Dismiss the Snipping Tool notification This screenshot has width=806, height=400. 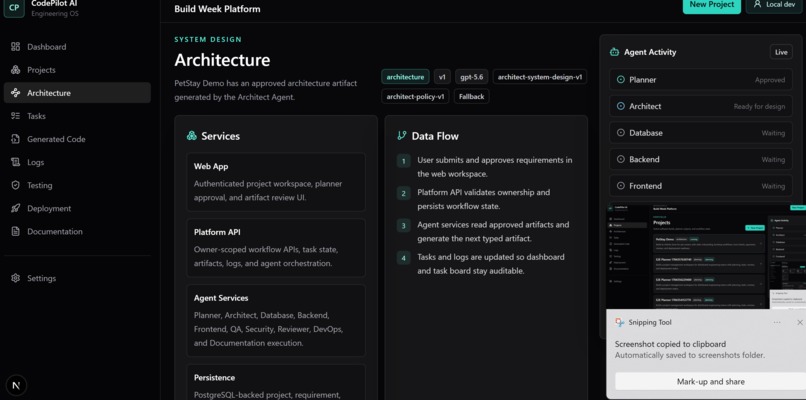point(800,322)
